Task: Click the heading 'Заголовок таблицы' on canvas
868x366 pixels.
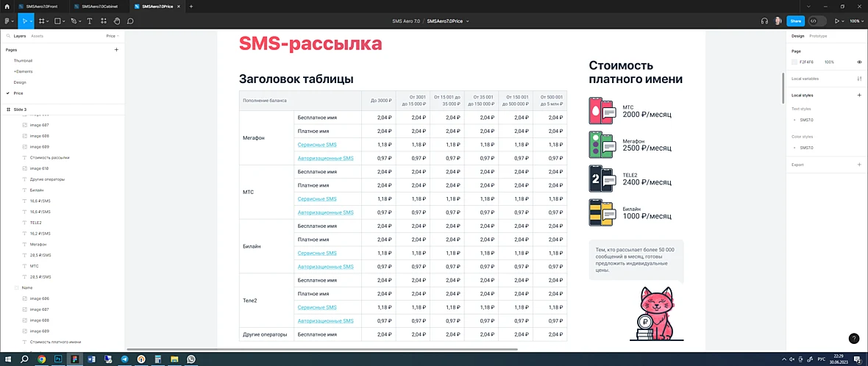Action: 296,79
